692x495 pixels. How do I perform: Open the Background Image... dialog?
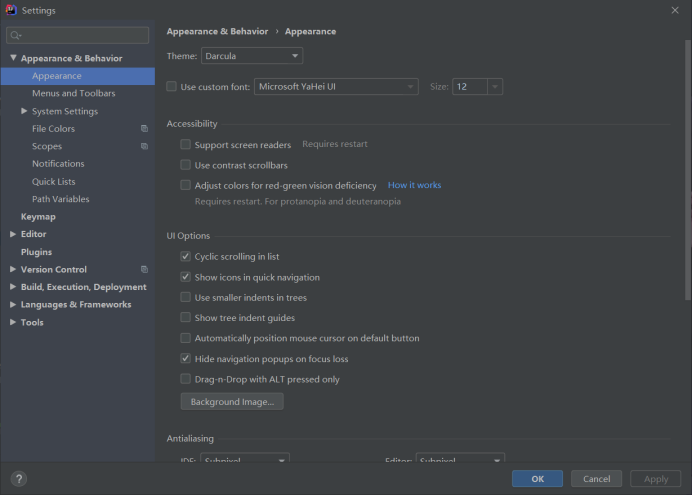point(232,401)
